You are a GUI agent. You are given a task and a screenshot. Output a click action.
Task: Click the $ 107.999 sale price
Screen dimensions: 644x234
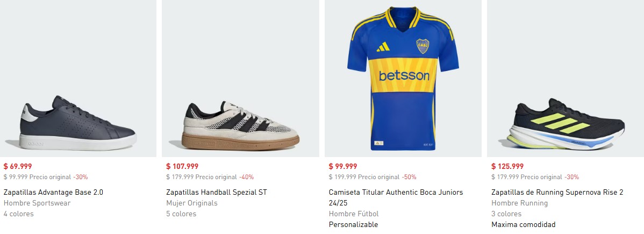pyautogui.click(x=182, y=166)
